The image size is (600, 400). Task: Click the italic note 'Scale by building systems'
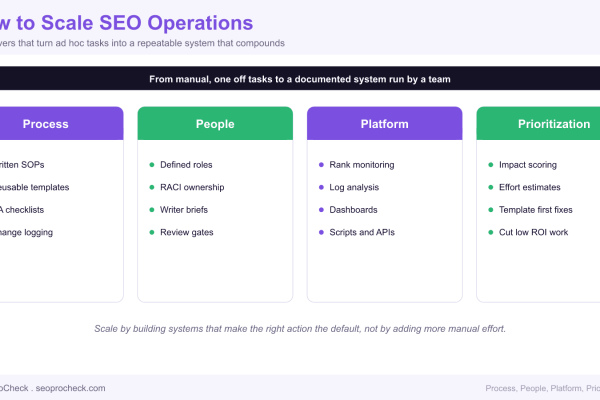click(x=300, y=329)
